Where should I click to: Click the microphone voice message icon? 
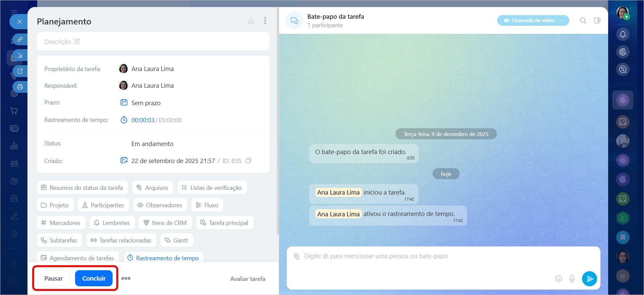[x=572, y=279]
